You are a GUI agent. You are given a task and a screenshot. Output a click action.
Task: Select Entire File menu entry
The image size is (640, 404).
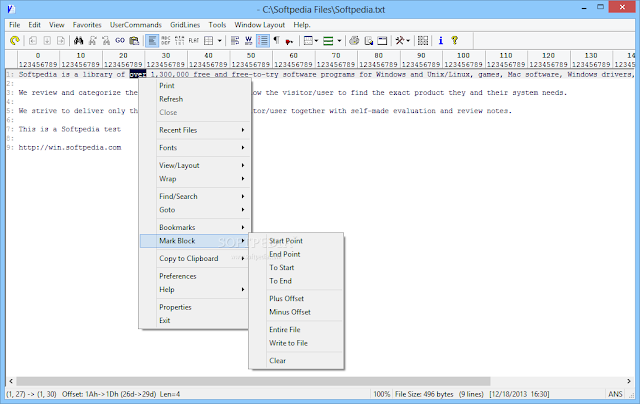(x=296, y=330)
